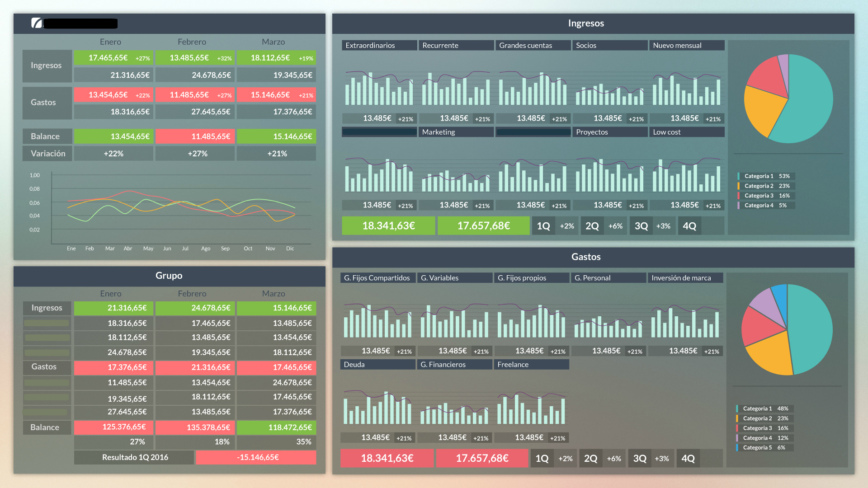Click the Grupo 35% percentage cell
Image resolution: width=868 pixels, height=488 pixels.
[x=276, y=442]
